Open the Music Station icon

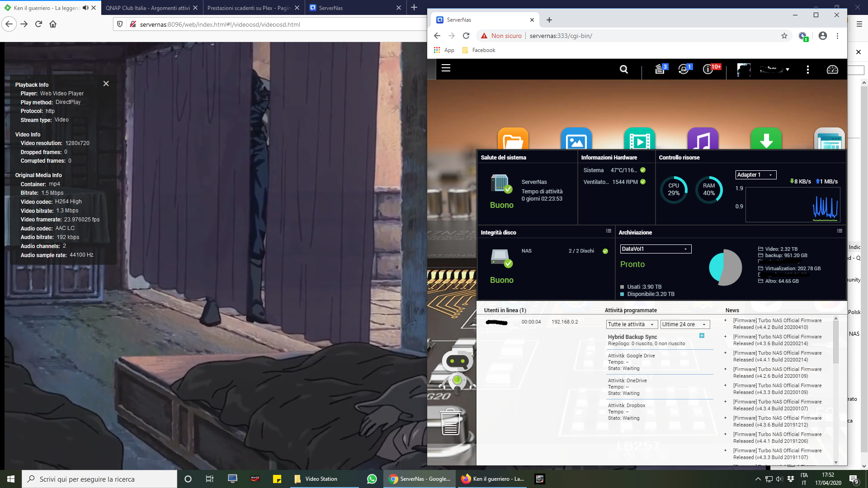click(x=703, y=139)
